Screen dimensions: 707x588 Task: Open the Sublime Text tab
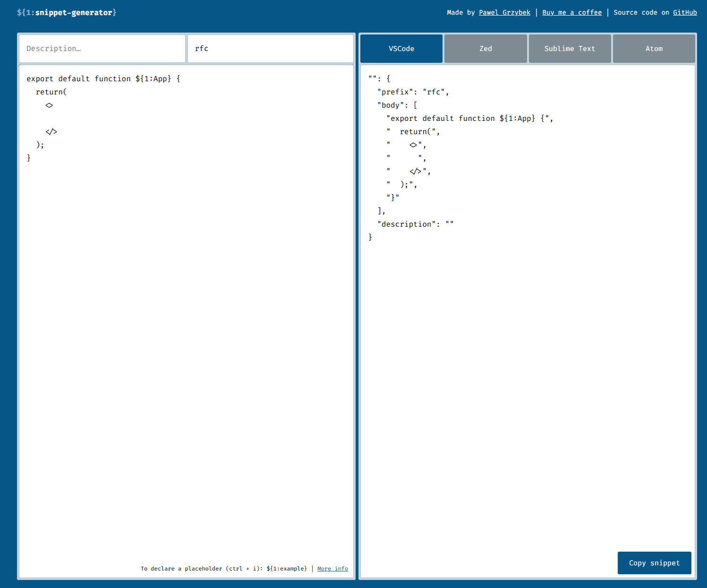coord(570,49)
